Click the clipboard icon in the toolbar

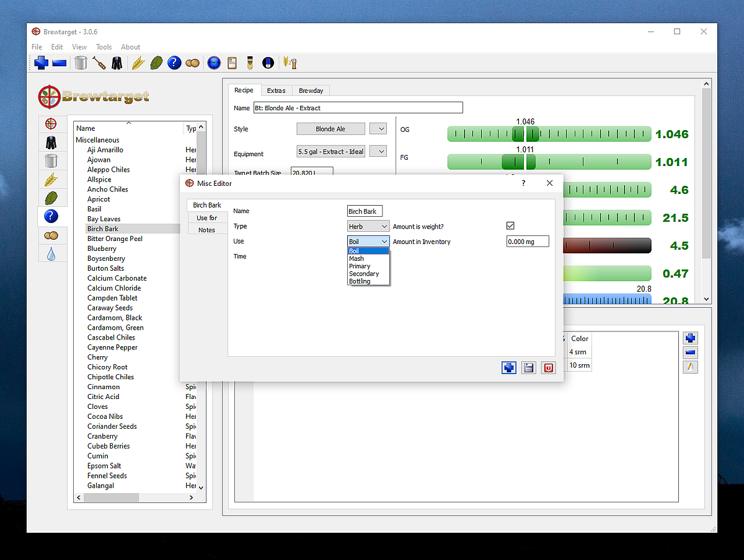click(232, 63)
